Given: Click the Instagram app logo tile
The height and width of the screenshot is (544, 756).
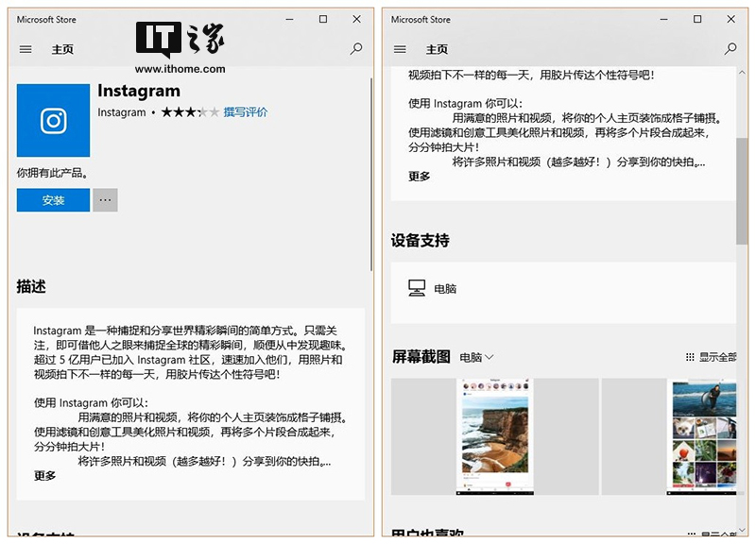Looking at the screenshot, I should [53, 121].
